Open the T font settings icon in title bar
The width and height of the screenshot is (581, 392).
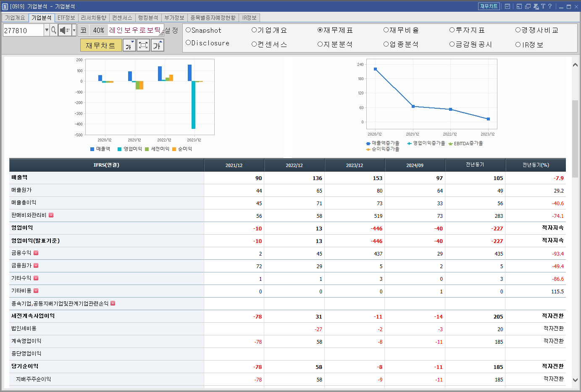point(543,6)
